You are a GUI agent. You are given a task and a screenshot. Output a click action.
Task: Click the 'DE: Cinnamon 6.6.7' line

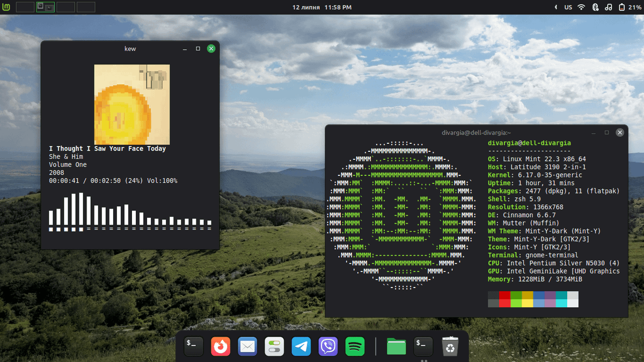coord(522,215)
